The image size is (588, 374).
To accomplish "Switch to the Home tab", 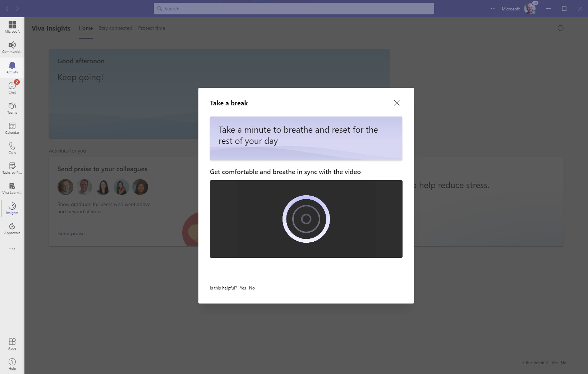I will pyautogui.click(x=86, y=28).
